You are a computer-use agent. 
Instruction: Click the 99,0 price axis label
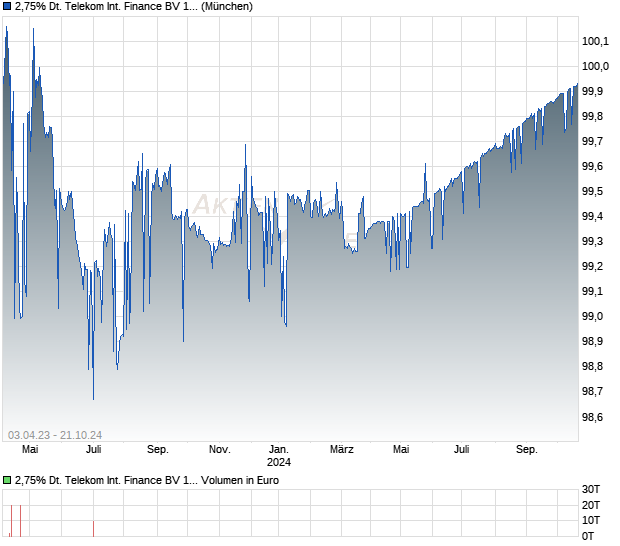click(x=592, y=317)
